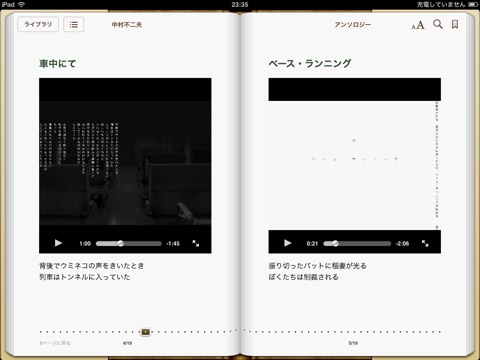Expand ベース・ランニング video to fullscreen
Image resolution: width=480 pixels, height=360 pixels.
click(425, 243)
